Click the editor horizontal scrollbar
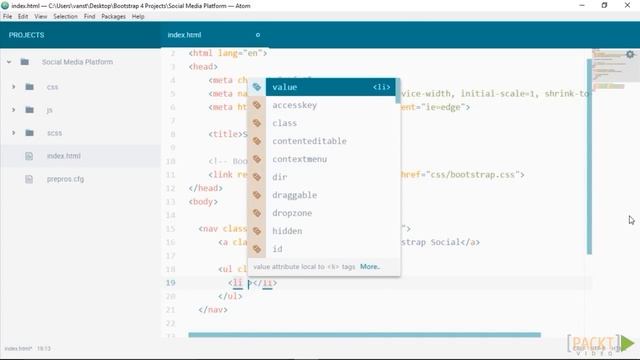Viewport: 640px width, 360px height. click(364, 335)
